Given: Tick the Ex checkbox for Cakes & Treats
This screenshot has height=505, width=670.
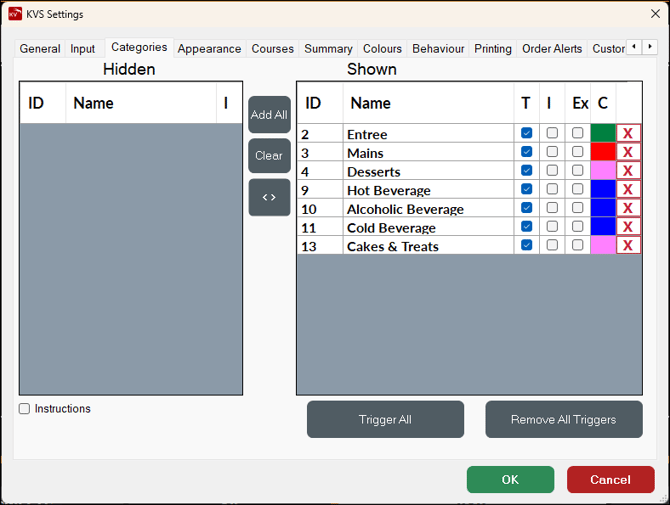Looking at the screenshot, I should pyautogui.click(x=578, y=245).
